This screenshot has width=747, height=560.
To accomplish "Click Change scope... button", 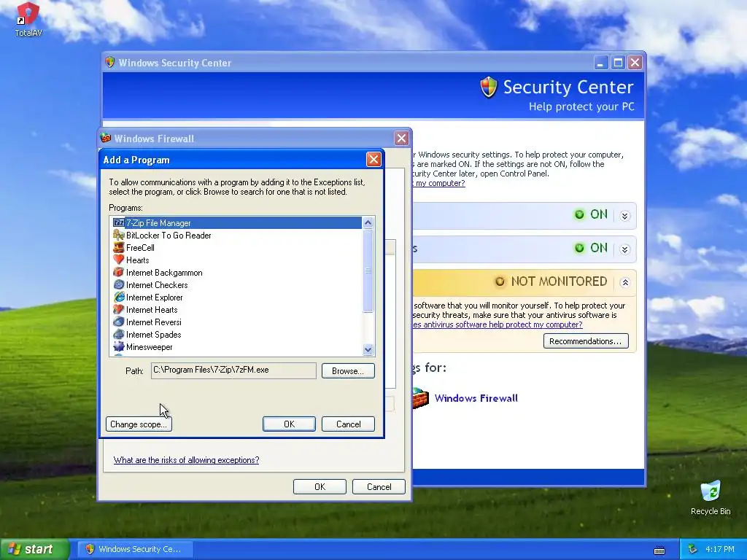I will (x=139, y=424).
